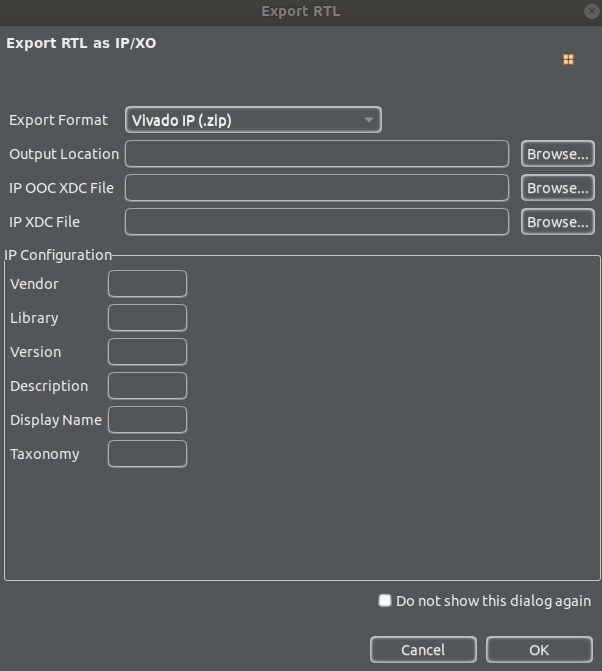Focus the Description input field
602x671 pixels.
pyautogui.click(x=147, y=386)
